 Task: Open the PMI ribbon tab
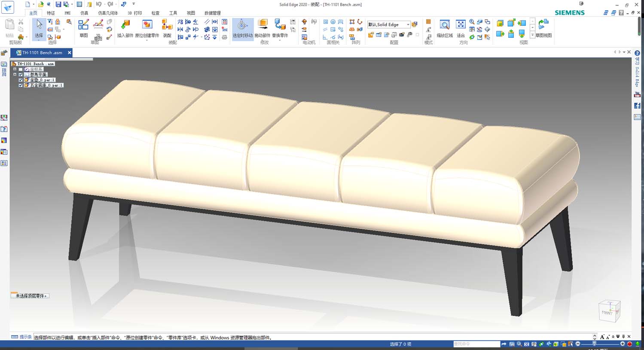tap(67, 13)
